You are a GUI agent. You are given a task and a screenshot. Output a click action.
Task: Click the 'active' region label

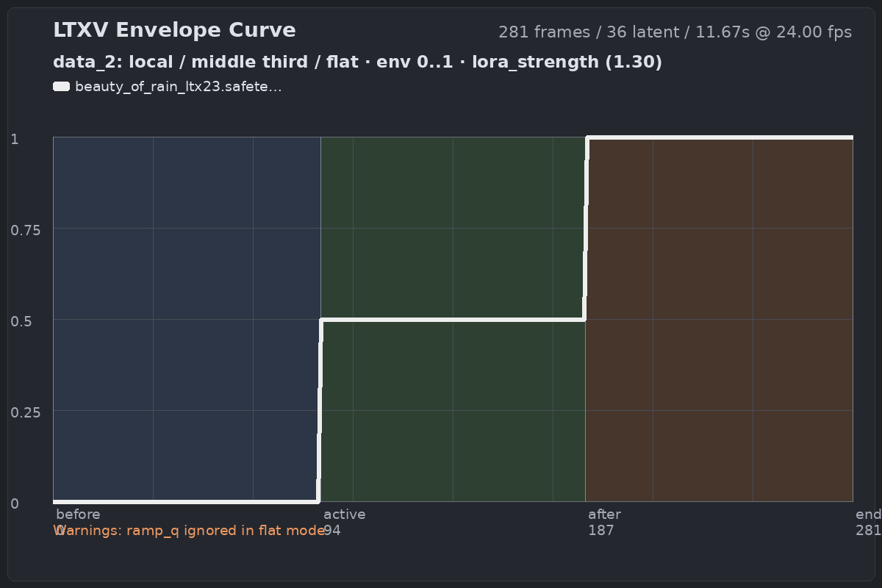[344, 514]
